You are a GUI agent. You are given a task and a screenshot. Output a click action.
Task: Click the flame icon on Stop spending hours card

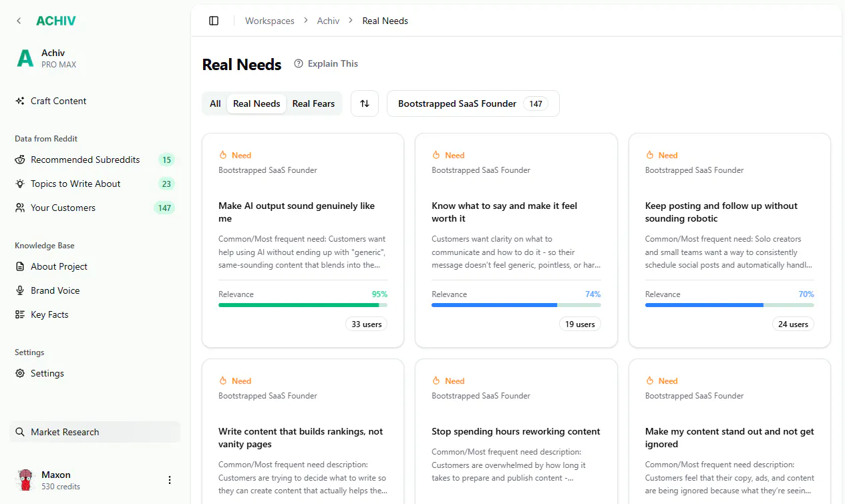click(436, 381)
